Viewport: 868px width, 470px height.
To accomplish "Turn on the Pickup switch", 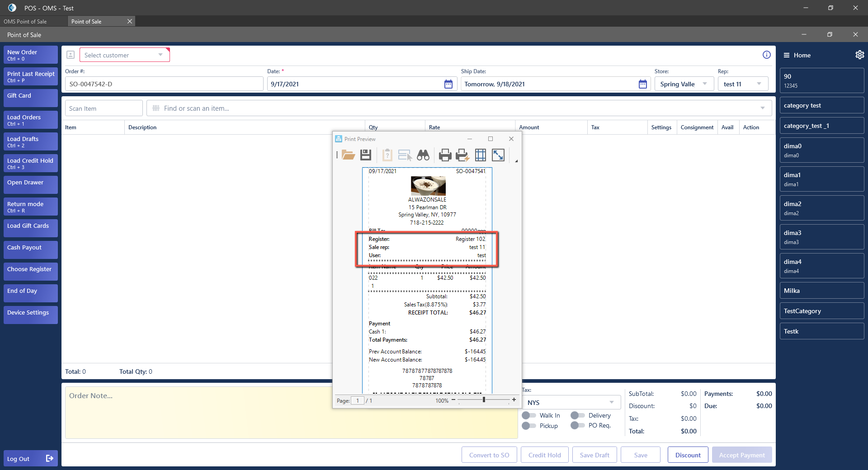I will point(528,426).
